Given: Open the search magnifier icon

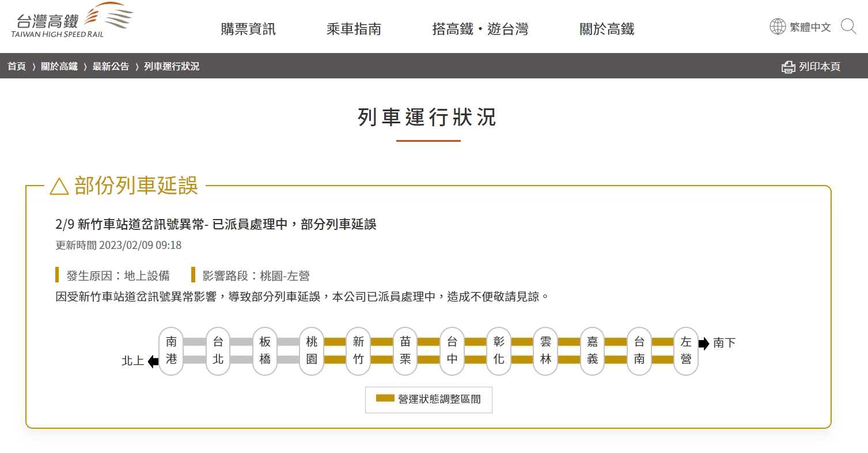Looking at the screenshot, I should coord(848,27).
